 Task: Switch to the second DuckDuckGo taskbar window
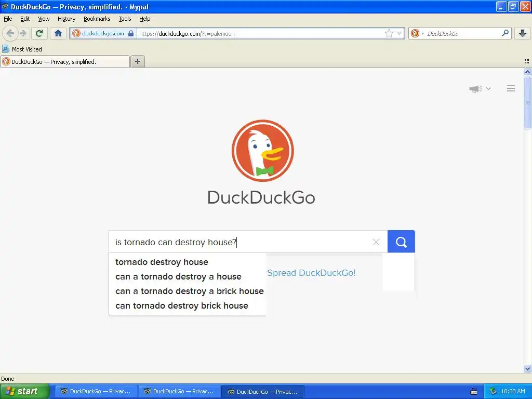(x=179, y=391)
